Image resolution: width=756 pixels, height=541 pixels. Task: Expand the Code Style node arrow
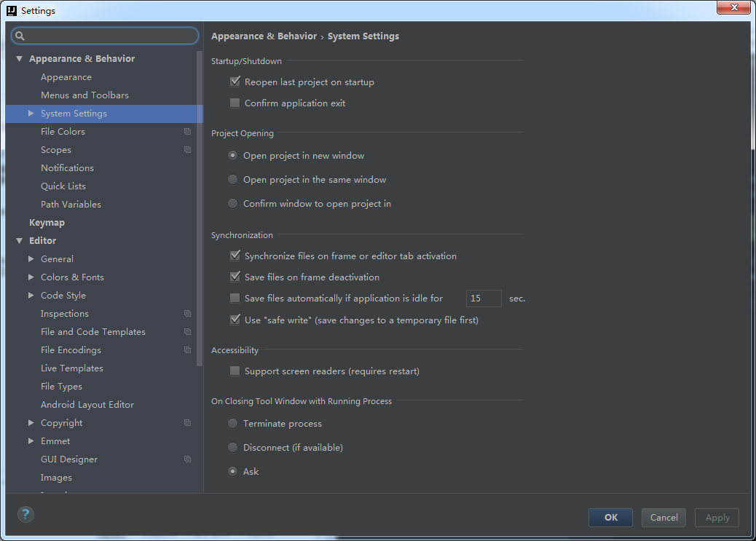pyautogui.click(x=31, y=295)
